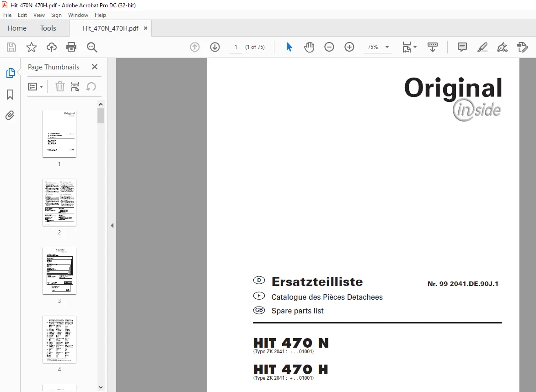Select the Highlight text pen tool
This screenshot has height=392, width=536.
482,47
